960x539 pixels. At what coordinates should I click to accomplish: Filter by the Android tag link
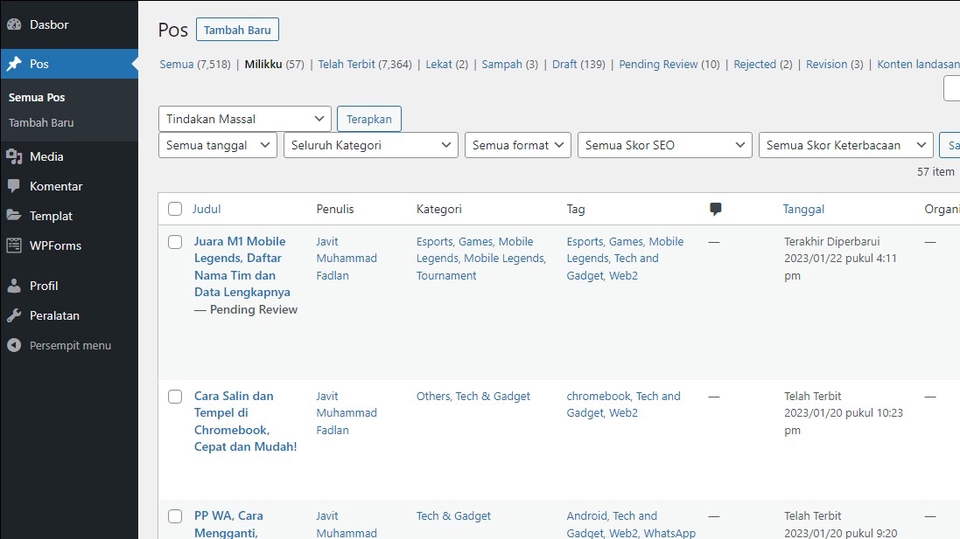(x=587, y=516)
